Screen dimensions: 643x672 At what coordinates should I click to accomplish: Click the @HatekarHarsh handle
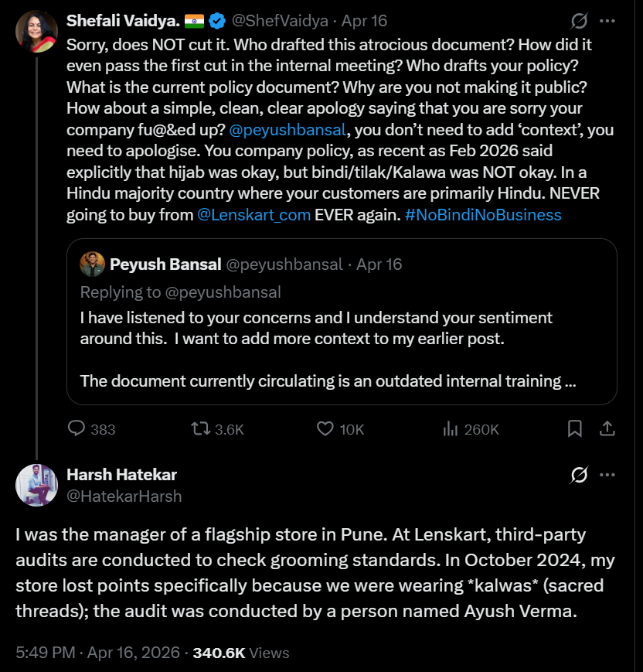(x=124, y=496)
